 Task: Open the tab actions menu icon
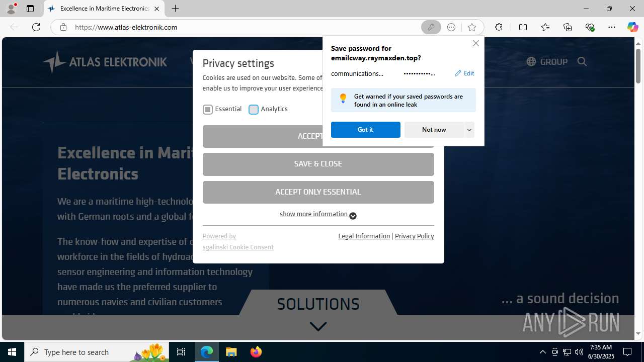30,9
